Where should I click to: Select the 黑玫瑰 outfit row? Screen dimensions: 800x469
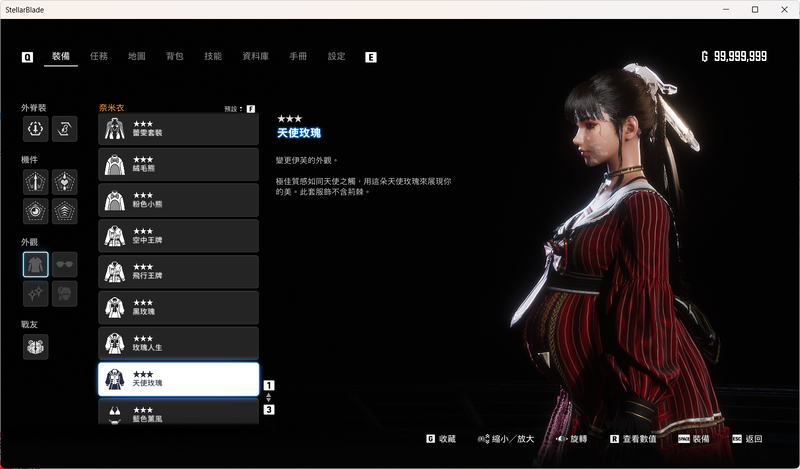pyautogui.click(x=179, y=307)
